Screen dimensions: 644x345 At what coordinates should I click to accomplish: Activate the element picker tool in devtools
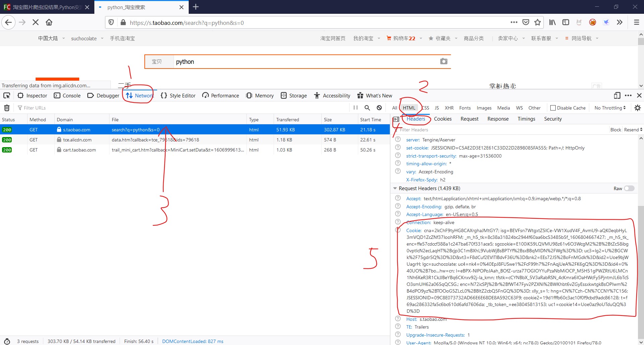point(7,96)
